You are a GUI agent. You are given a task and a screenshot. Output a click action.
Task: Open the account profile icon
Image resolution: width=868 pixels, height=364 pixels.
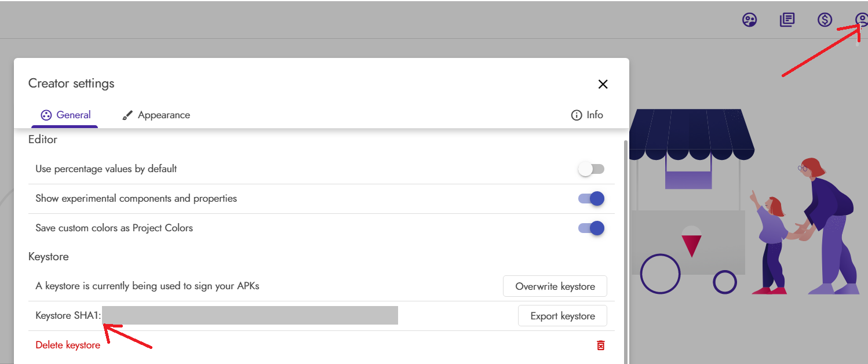click(x=862, y=20)
